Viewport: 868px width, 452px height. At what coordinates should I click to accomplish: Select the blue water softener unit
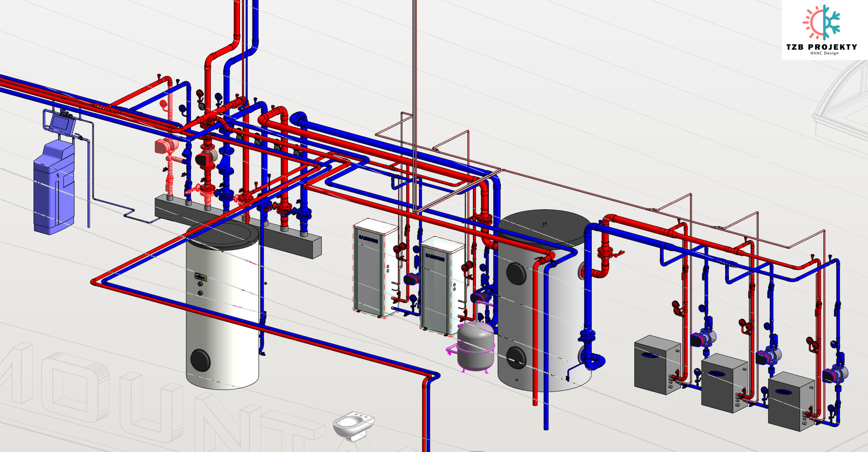point(54,188)
